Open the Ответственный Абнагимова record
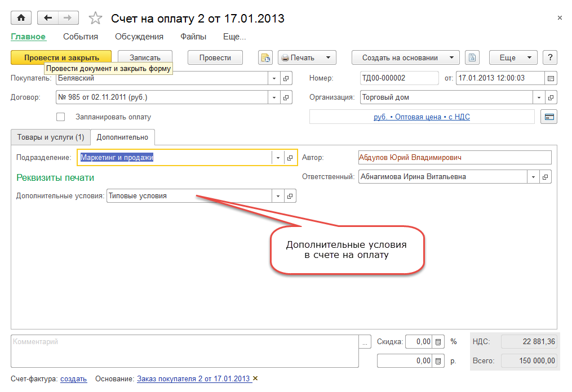 pyautogui.click(x=546, y=177)
